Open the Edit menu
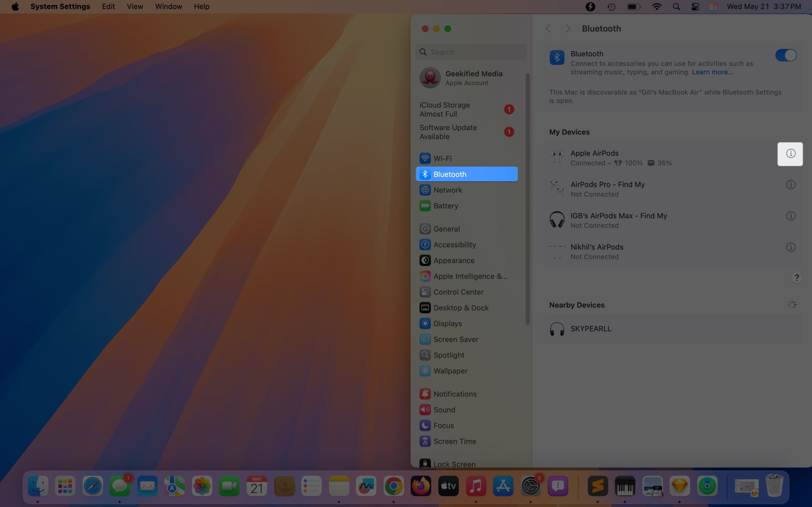This screenshot has height=507, width=812. tap(108, 6)
